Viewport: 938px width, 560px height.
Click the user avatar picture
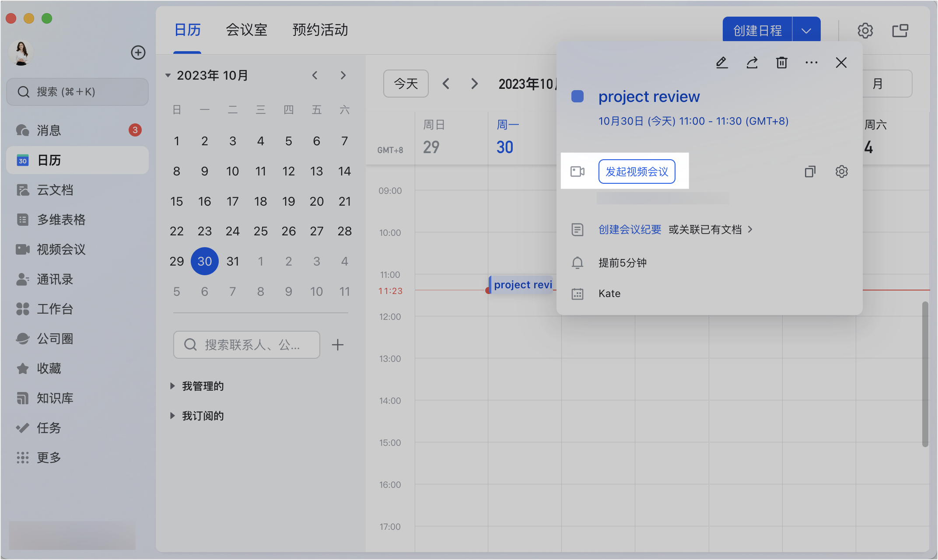tap(21, 52)
